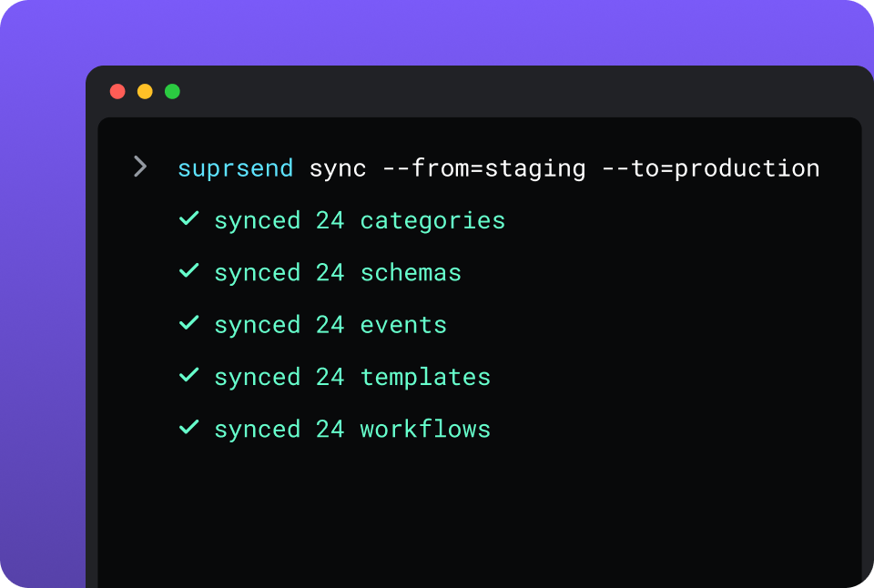This screenshot has height=588, width=874.
Task: Click the 'synced 24 schemas' output line
Action: pyautogui.click(x=338, y=273)
